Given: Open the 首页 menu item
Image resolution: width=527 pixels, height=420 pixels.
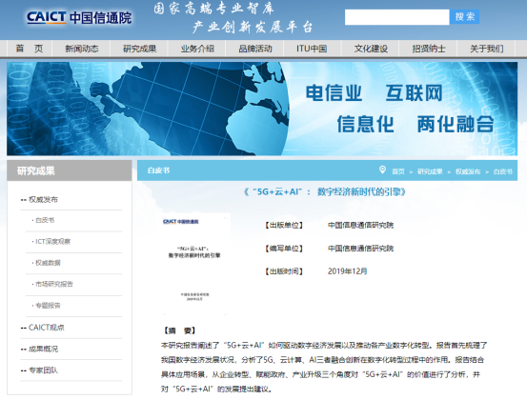Looking at the screenshot, I should click(x=30, y=49).
